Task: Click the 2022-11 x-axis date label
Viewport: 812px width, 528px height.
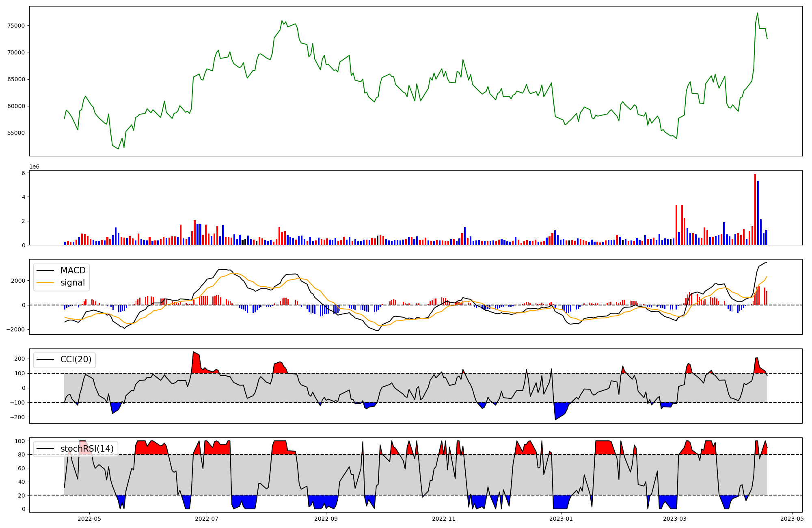Action: pyautogui.click(x=444, y=519)
